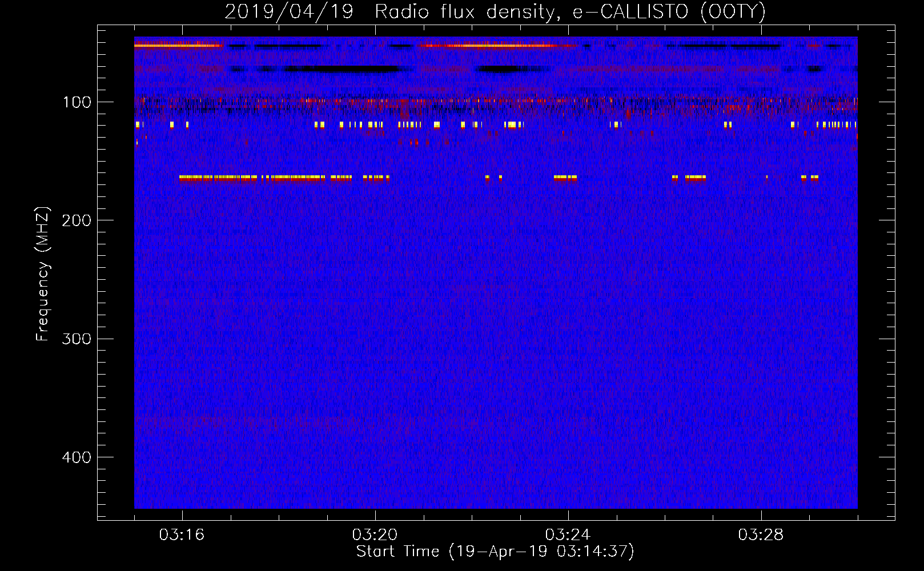Click the "Start Time (19-Apr-19 03:14:37)" label
The width and height of the screenshot is (924, 571).
495,552
